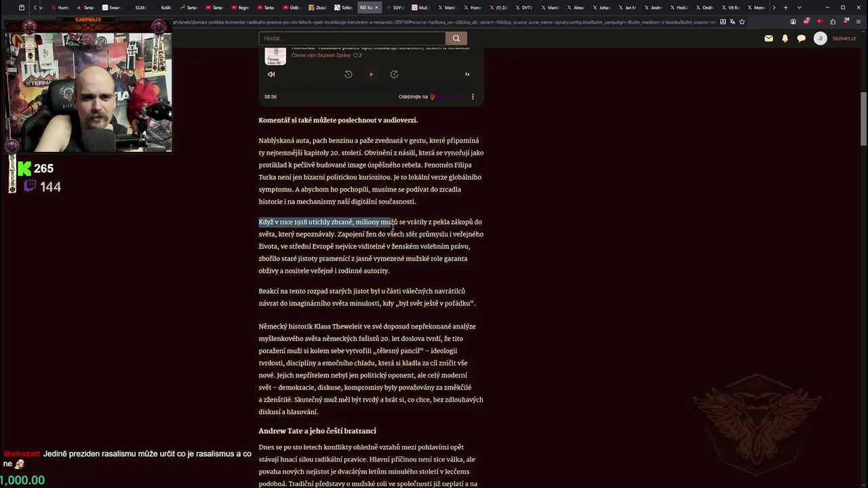Close the active SZ Kom tab
The height and width of the screenshot is (488, 868).
coord(377,7)
